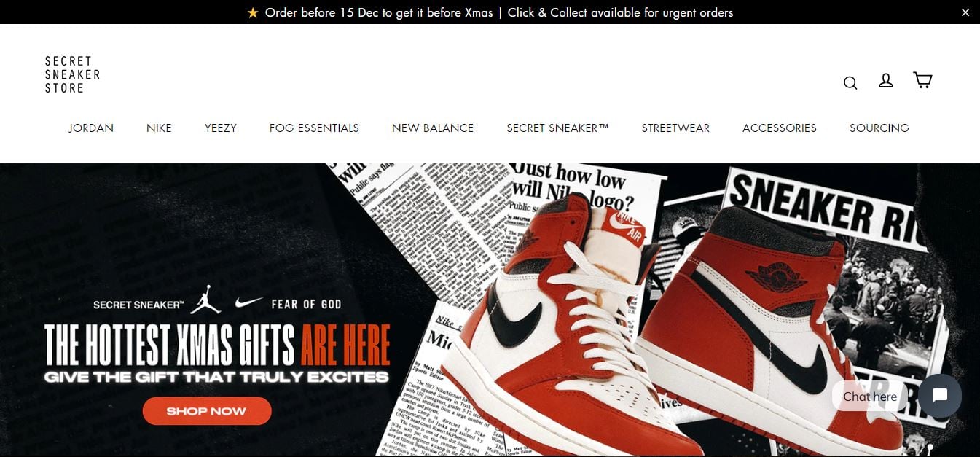Click the Chat here label
This screenshot has width=980, height=457.
tap(870, 397)
